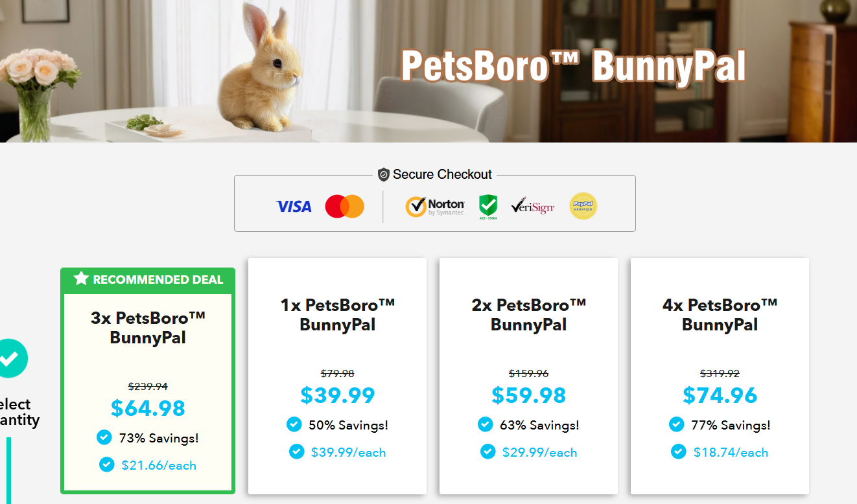Click the $64.98 price on recommended deal
This screenshot has width=857, height=504.
point(148,408)
